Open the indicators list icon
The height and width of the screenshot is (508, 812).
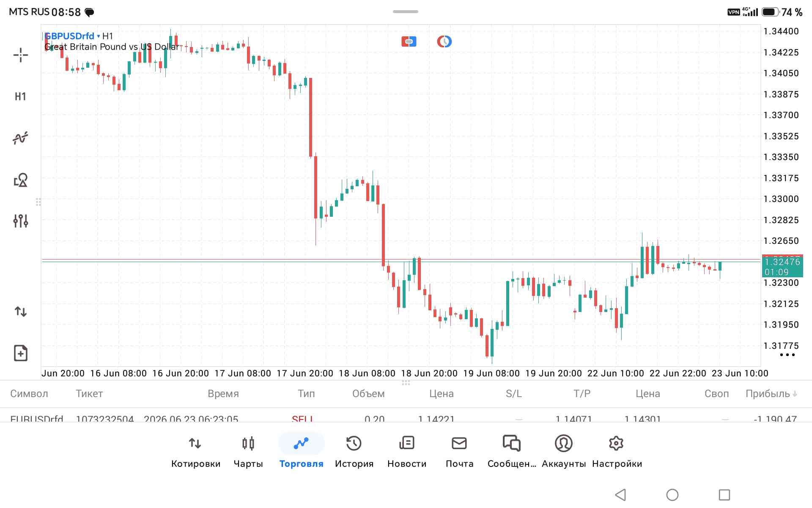click(20, 138)
